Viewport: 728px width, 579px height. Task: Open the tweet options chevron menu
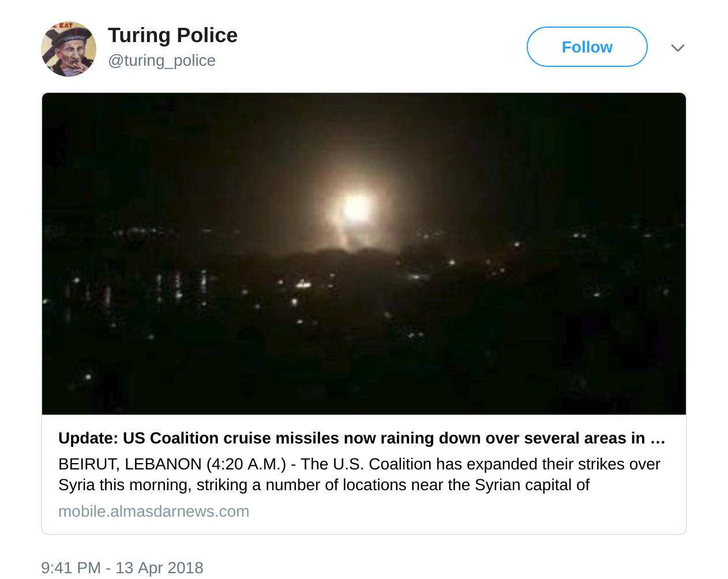[x=678, y=48]
